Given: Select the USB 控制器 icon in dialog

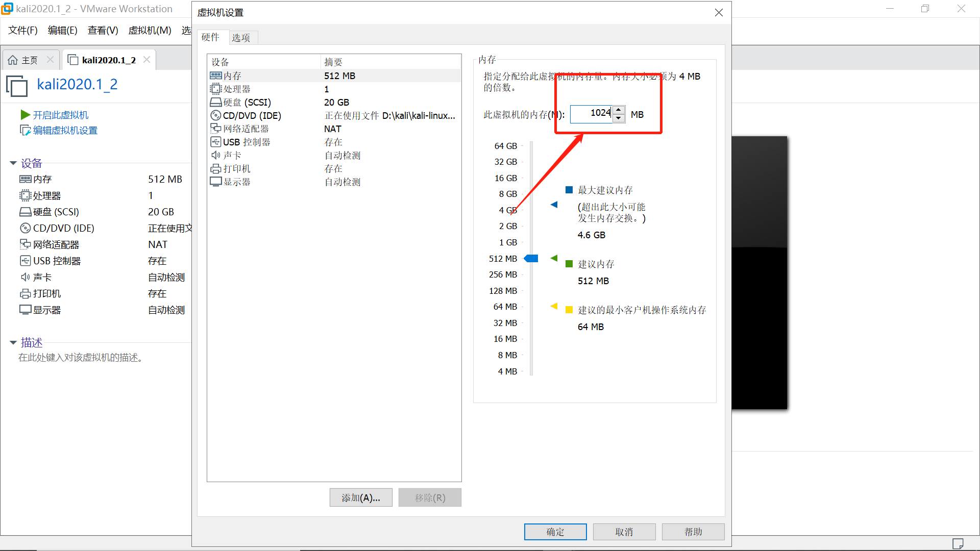Looking at the screenshot, I should [215, 142].
